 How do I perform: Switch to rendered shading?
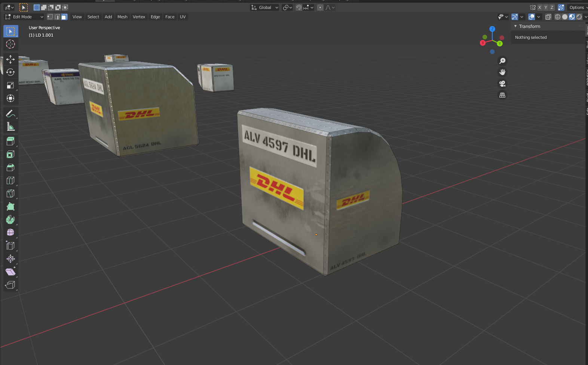click(579, 17)
